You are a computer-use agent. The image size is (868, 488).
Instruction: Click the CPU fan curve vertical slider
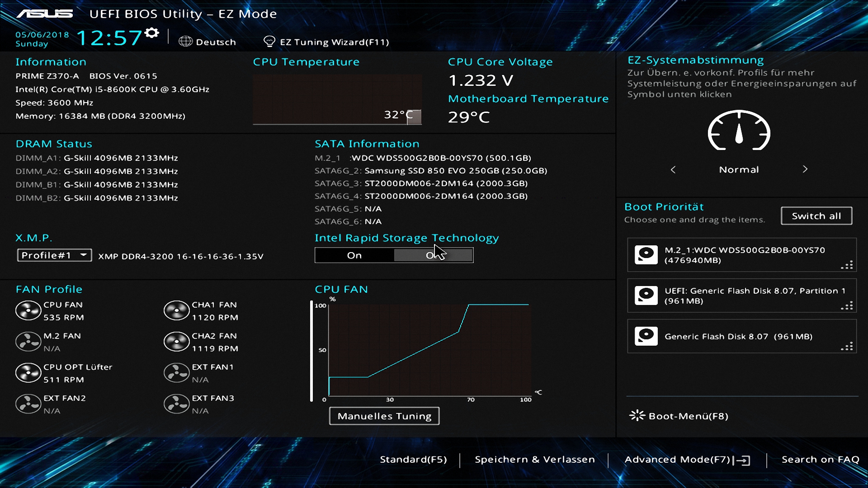311,351
